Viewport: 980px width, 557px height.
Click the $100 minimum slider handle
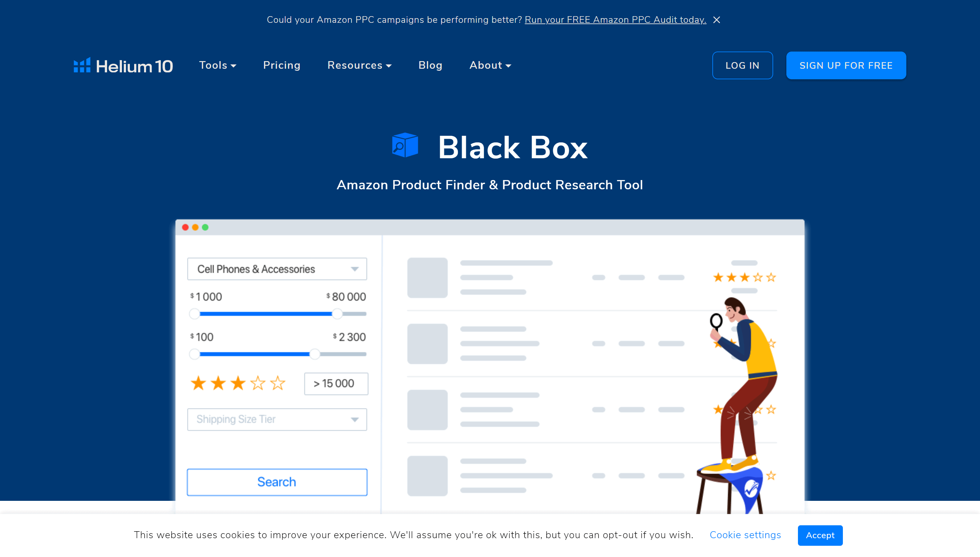195,354
